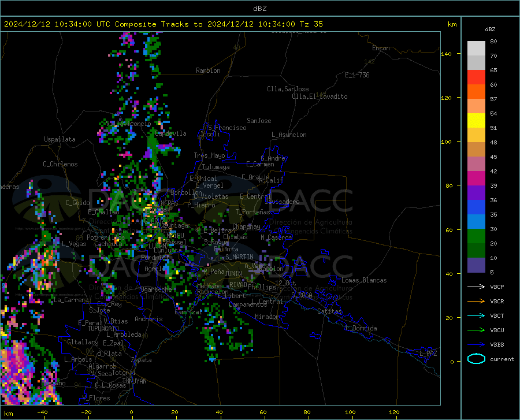Pick the magenta 39 dBZ color swatch
The width and height of the screenshot is (520, 420).
coord(476,179)
